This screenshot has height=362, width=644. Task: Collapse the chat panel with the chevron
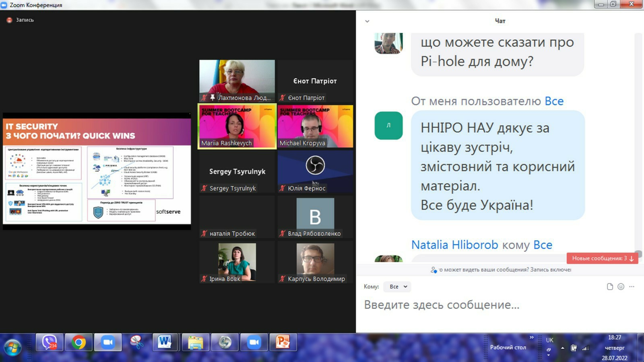click(x=367, y=21)
